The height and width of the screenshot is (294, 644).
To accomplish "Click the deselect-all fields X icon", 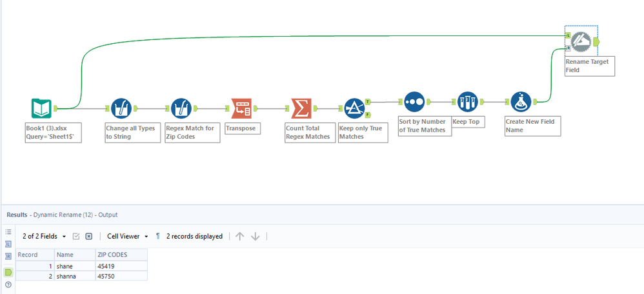I will click(88, 236).
